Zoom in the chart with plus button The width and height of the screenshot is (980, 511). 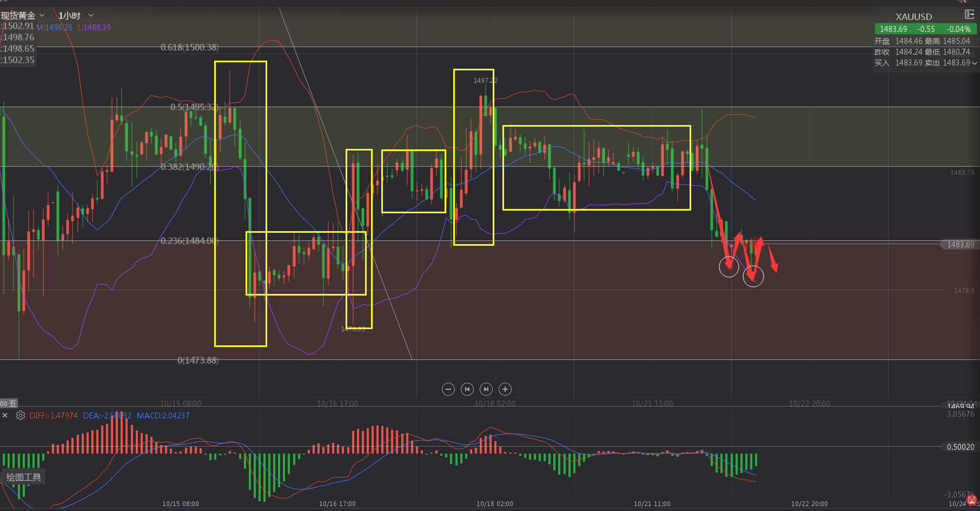(505, 389)
